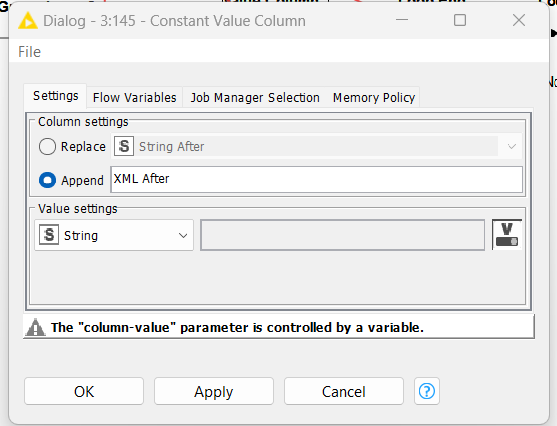The width and height of the screenshot is (557, 426).
Task: Click the flow variable button beside value field
Action: click(x=507, y=234)
